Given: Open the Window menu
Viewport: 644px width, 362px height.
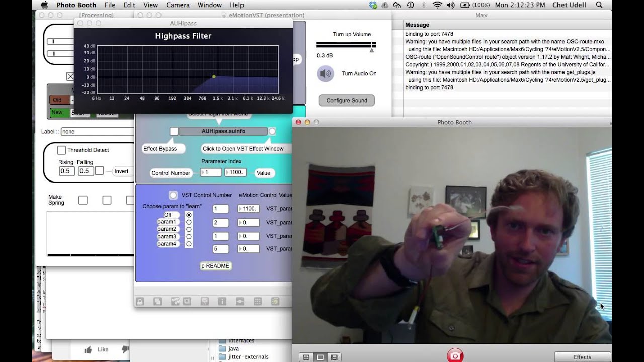Looking at the screenshot, I should click(x=210, y=5).
